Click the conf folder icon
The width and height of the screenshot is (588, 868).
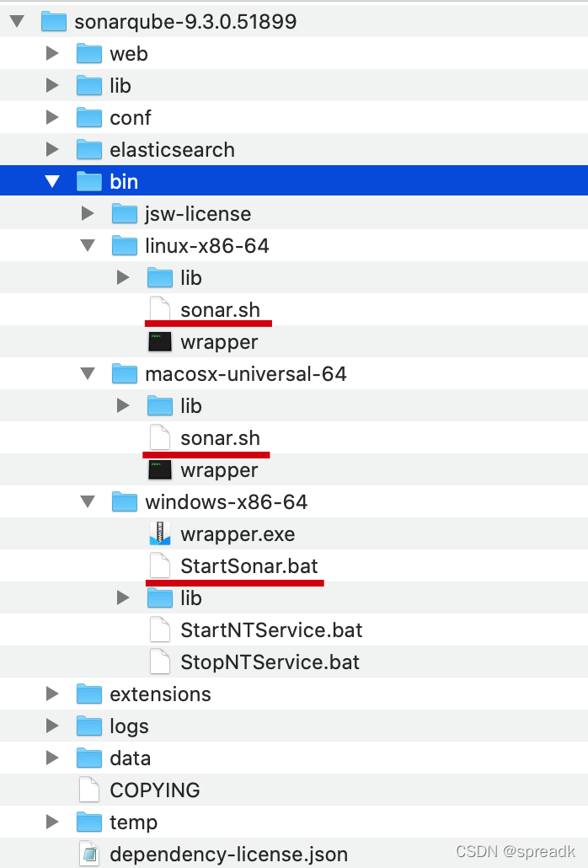point(89,118)
